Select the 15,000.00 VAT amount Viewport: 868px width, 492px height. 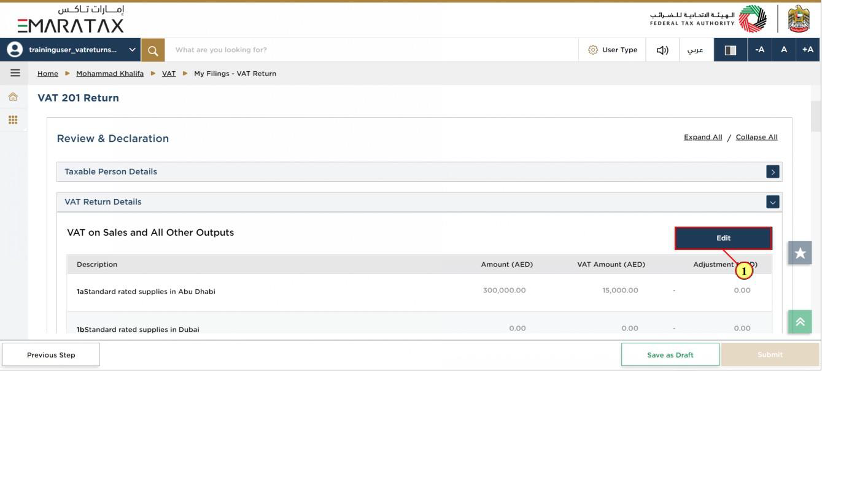pos(620,291)
